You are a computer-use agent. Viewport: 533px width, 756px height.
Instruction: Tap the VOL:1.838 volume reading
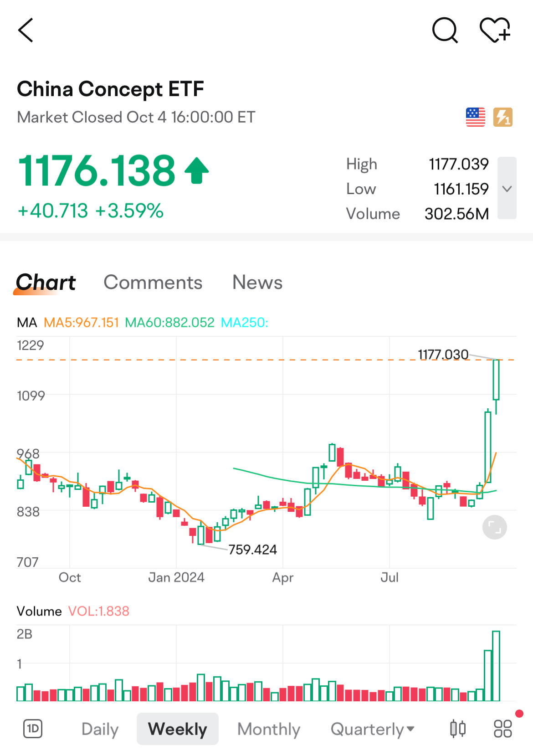(x=99, y=611)
